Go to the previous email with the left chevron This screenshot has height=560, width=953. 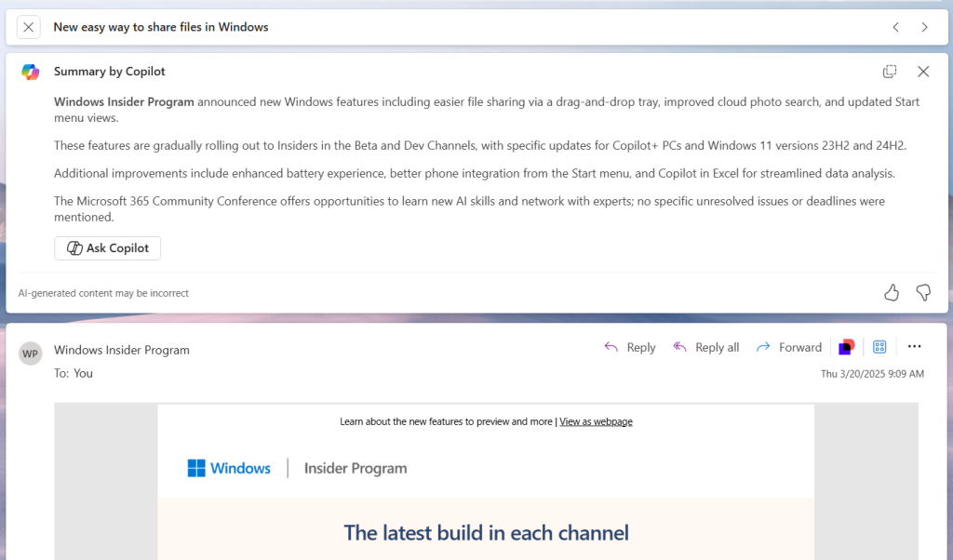point(895,27)
